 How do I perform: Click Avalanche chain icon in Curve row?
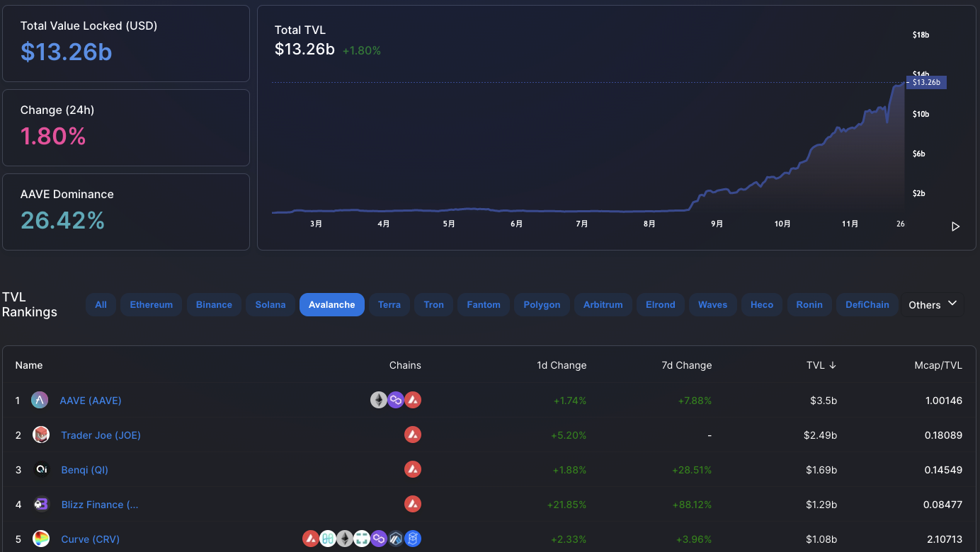coord(311,539)
